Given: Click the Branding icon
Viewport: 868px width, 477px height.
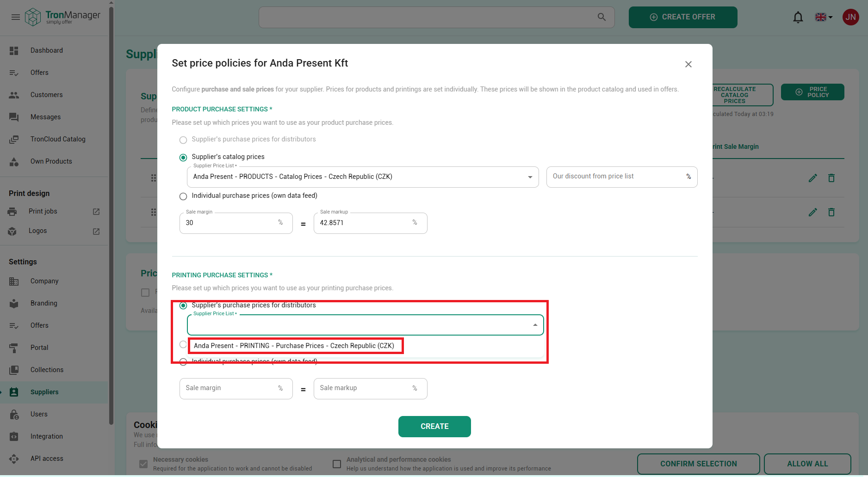Looking at the screenshot, I should 14,304.
